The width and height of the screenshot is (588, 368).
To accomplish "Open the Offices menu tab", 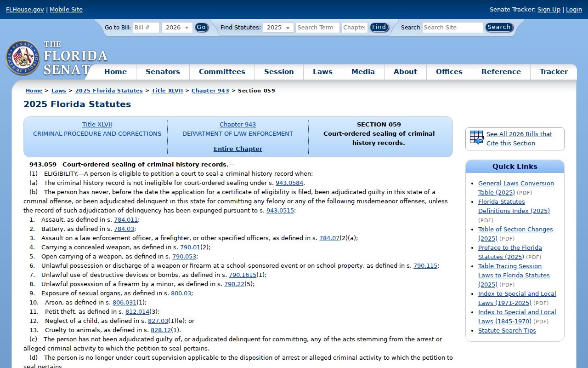I will tap(449, 72).
